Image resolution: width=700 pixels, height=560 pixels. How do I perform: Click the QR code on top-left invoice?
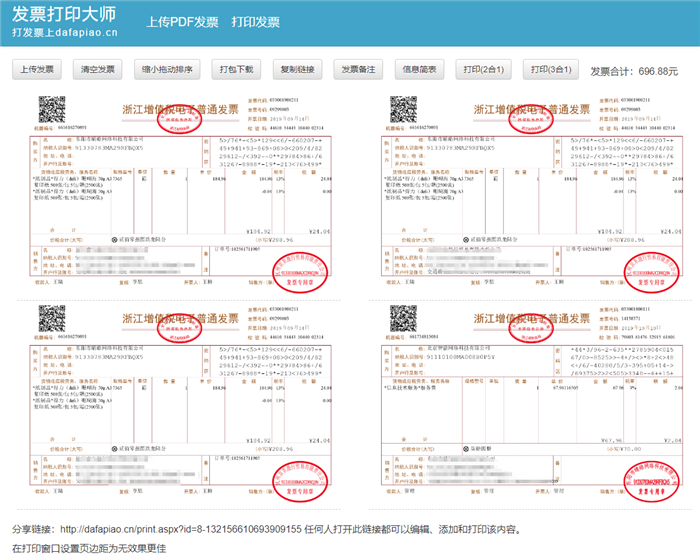coord(52,109)
